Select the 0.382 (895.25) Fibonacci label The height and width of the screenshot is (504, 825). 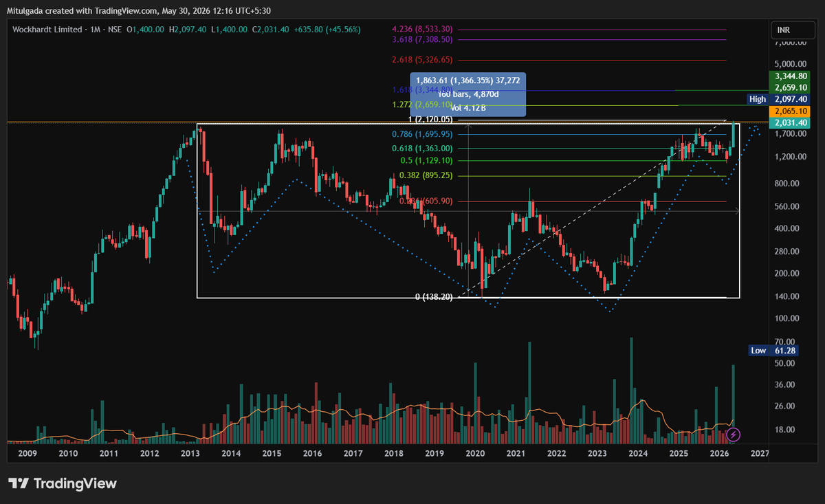pyautogui.click(x=428, y=175)
